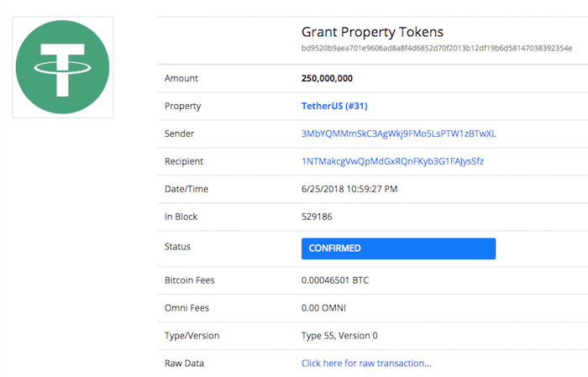
Task: Select the Grant Property Tokens heading
Action: click(x=372, y=32)
